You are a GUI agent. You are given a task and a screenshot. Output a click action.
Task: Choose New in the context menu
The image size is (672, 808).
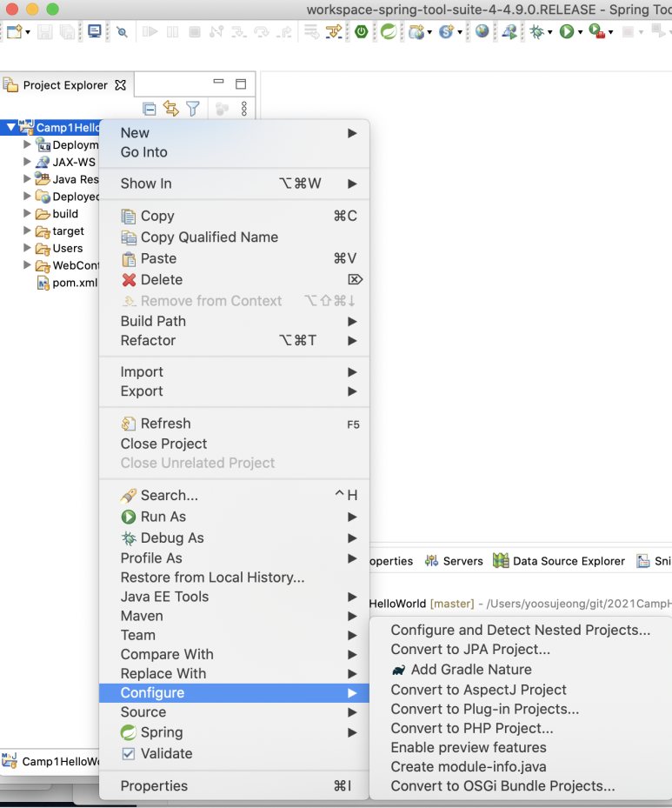pos(235,133)
